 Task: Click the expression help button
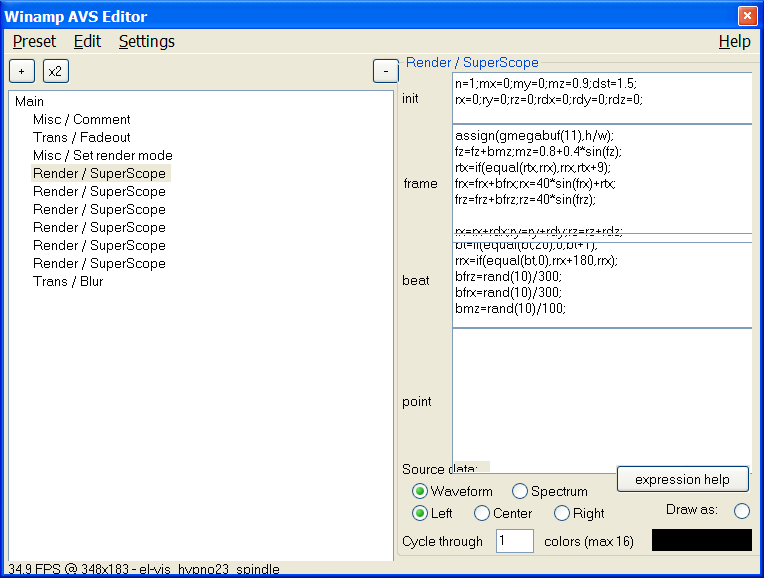[x=682, y=480]
